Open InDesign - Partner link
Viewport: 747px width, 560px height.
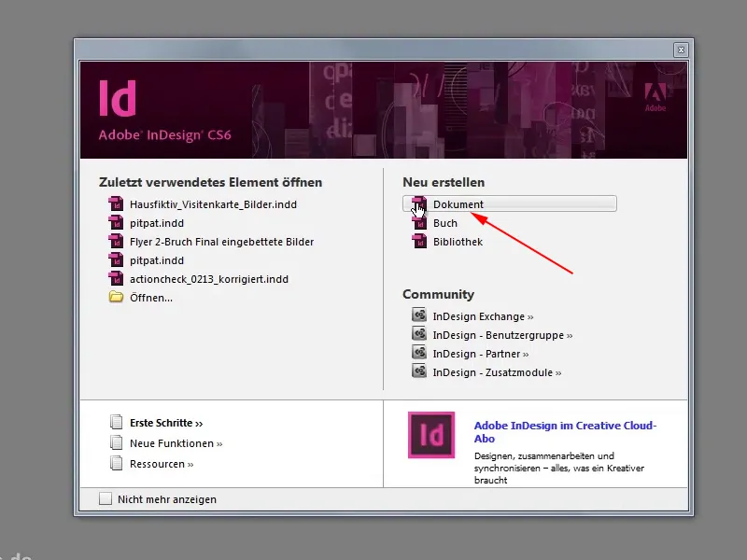pyautogui.click(x=481, y=354)
